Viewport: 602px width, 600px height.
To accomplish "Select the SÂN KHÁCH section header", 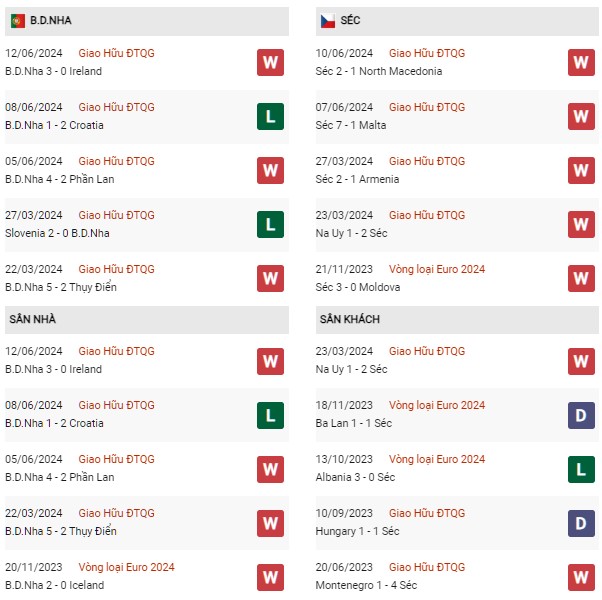I will click(457, 320).
